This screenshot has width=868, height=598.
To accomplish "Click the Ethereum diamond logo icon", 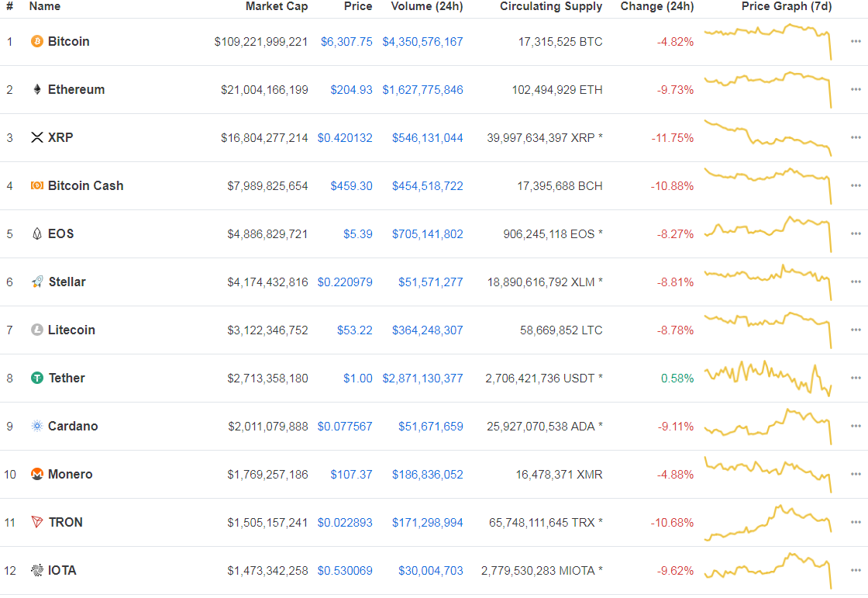I will (37, 89).
